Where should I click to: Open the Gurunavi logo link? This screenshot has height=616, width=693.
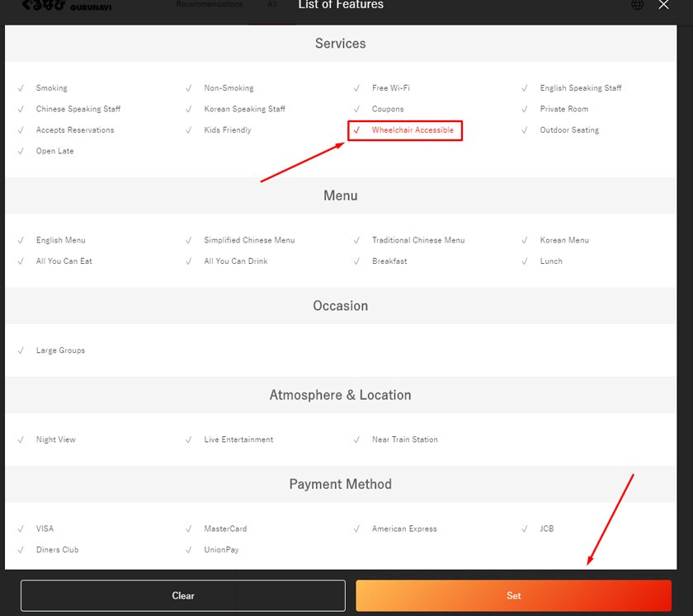[x=66, y=6]
